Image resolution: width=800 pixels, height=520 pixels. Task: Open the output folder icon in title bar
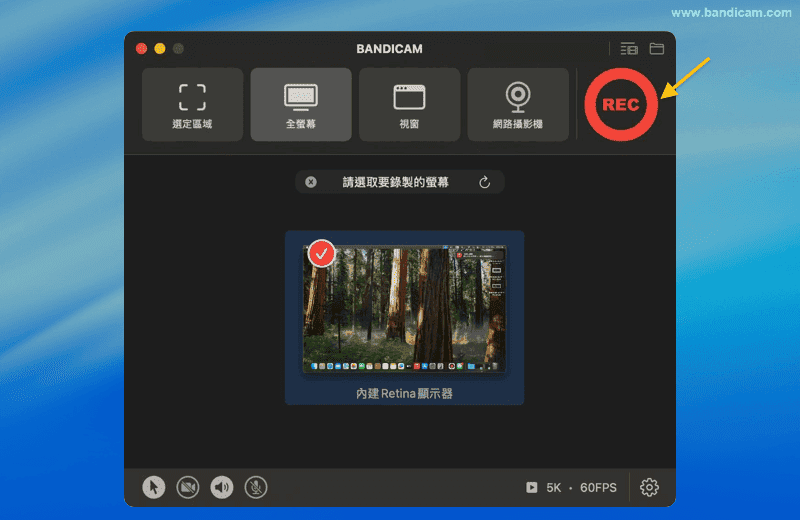(657, 48)
